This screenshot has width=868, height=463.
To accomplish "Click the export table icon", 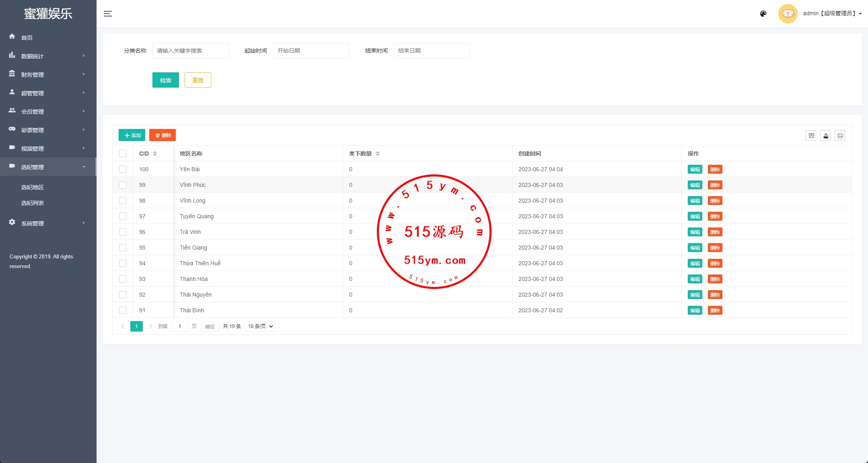I will 825,136.
